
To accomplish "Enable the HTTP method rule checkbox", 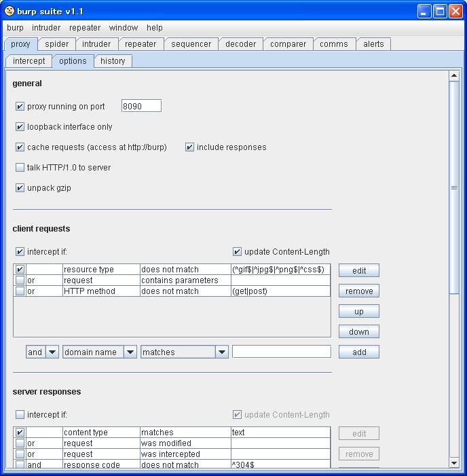I will click(x=20, y=291).
